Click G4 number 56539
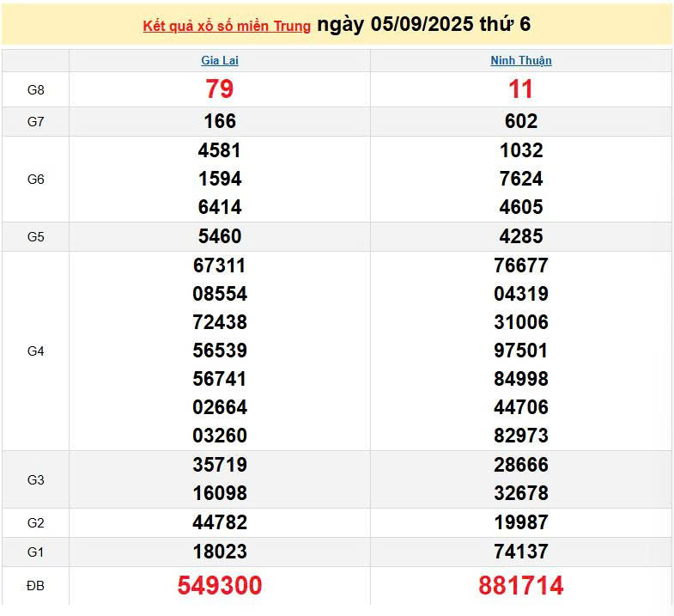Image resolution: width=674 pixels, height=616 pixels. tap(220, 351)
